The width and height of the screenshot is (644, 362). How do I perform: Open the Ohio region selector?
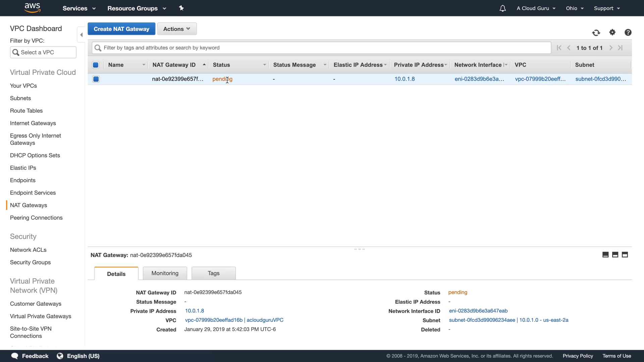pyautogui.click(x=575, y=8)
